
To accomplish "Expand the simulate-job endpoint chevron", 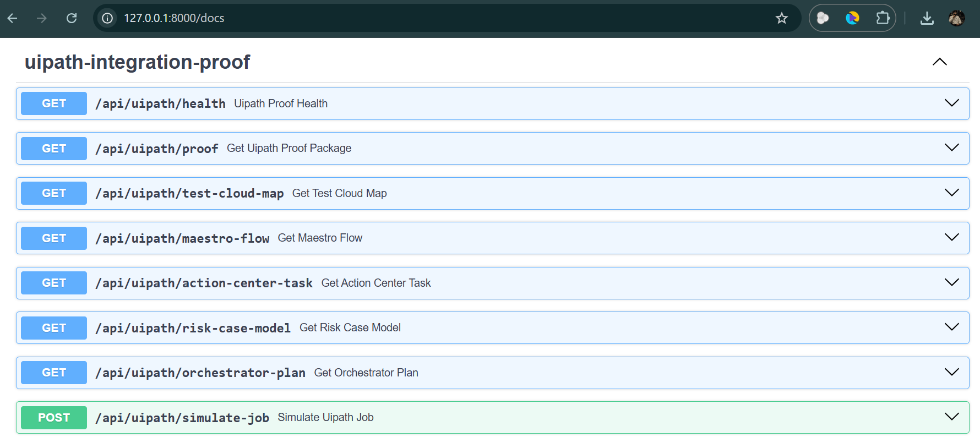I will pyautogui.click(x=952, y=417).
